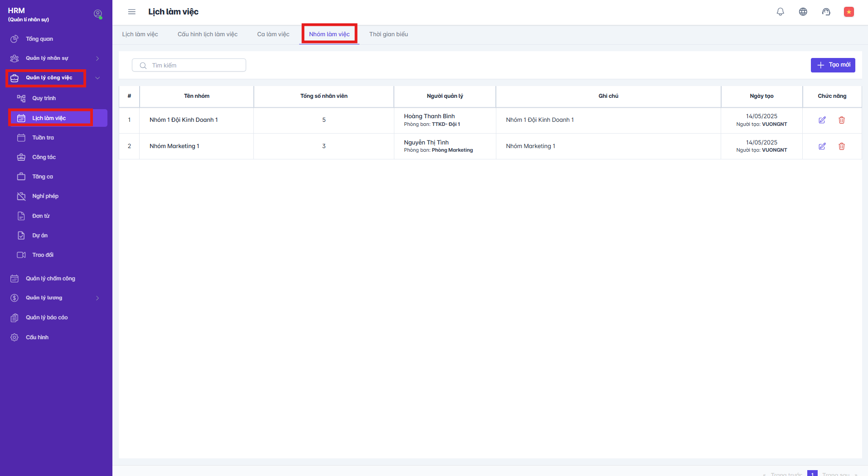Open the language globe icon
This screenshot has height=476, width=868.
tap(803, 12)
